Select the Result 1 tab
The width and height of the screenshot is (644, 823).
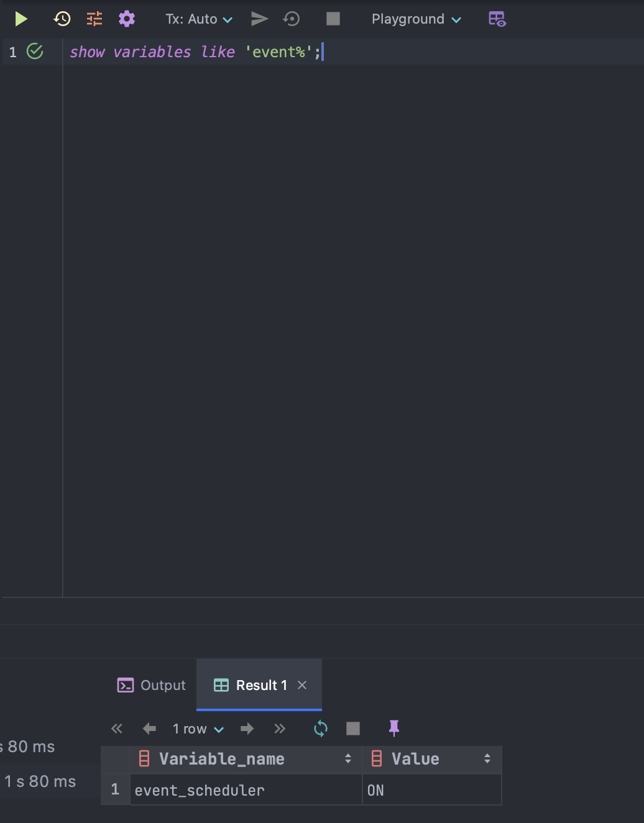[x=251, y=685]
